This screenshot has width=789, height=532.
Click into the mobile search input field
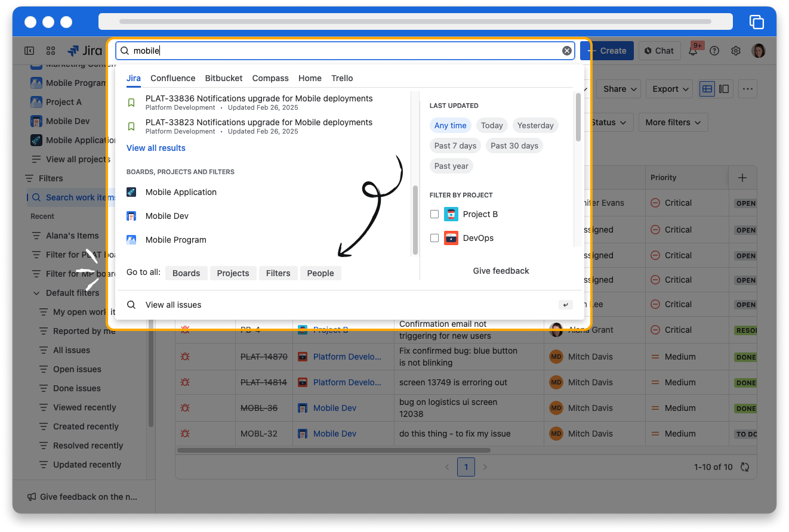344,51
